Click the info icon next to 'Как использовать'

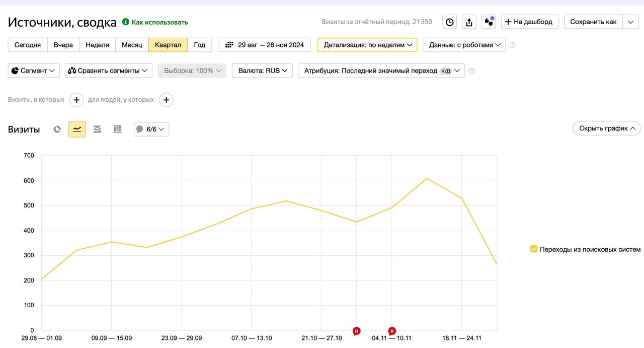126,22
